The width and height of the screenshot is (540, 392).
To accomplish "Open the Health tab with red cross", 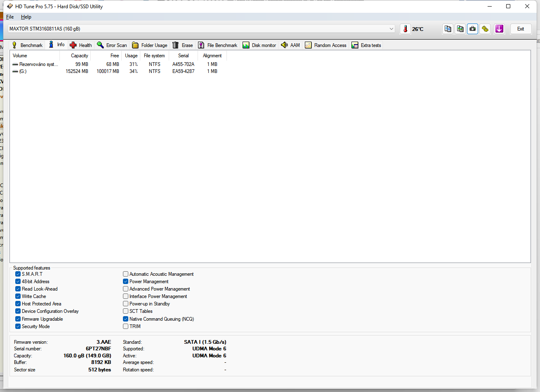I will tap(81, 45).
